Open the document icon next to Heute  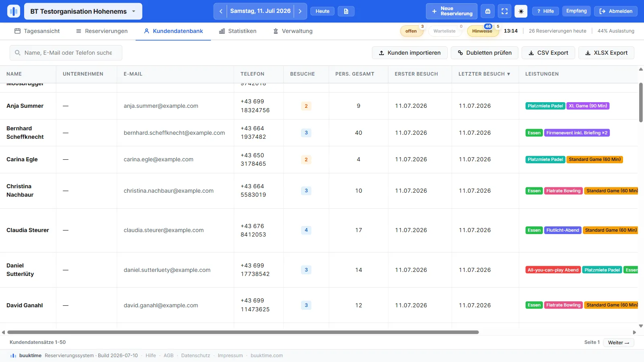click(x=346, y=11)
